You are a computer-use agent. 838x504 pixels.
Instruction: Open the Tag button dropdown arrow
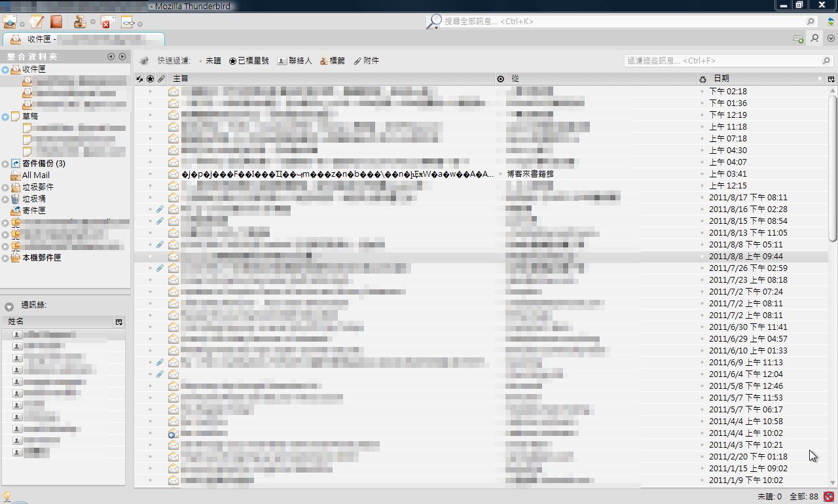(92, 22)
